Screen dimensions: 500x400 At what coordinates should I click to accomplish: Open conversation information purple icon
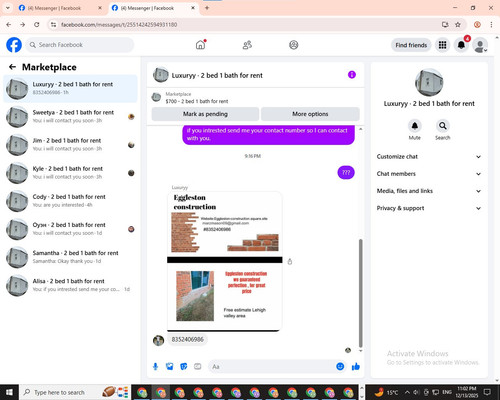[352, 75]
